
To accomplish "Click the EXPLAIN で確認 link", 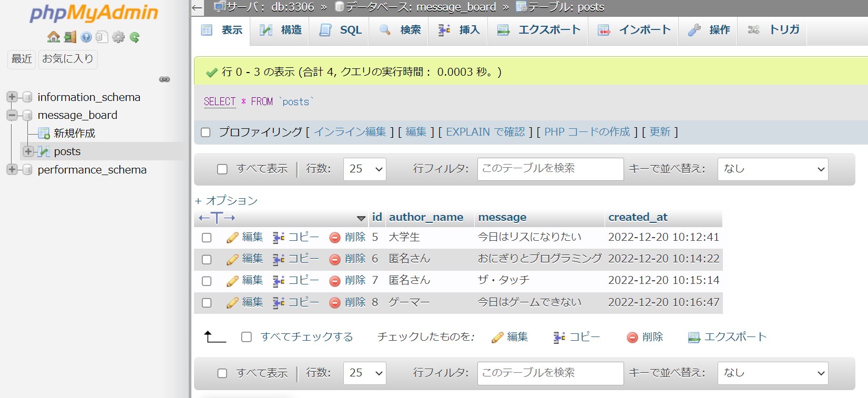I will point(485,132).
